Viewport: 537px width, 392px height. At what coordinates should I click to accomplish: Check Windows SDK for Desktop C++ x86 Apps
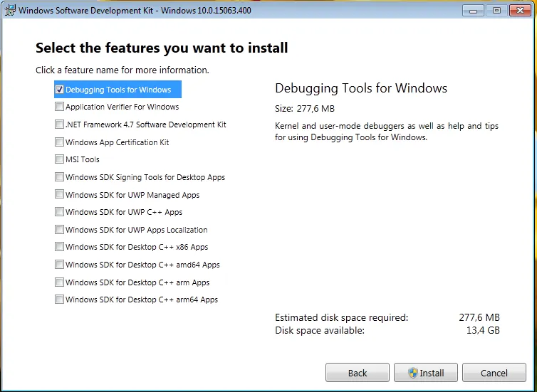(x=59, y=247)
